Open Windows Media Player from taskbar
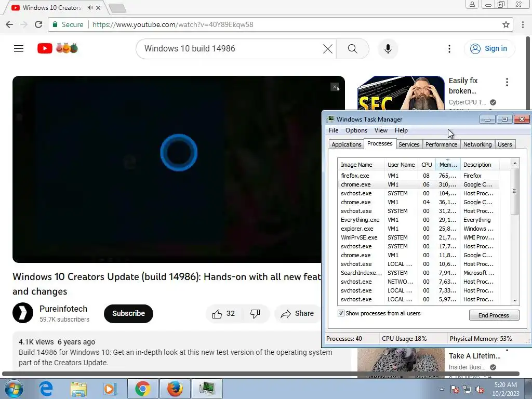 pos(110,389)
